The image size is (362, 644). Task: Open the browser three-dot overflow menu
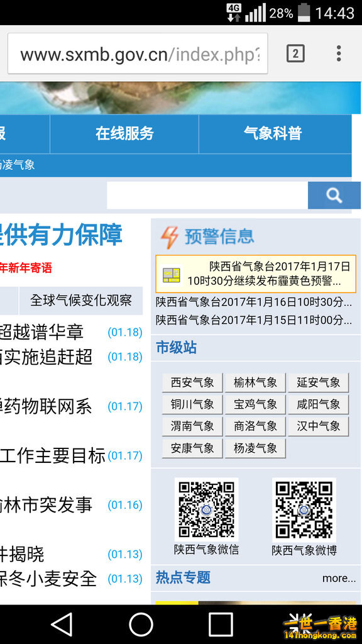coord(339,54)
